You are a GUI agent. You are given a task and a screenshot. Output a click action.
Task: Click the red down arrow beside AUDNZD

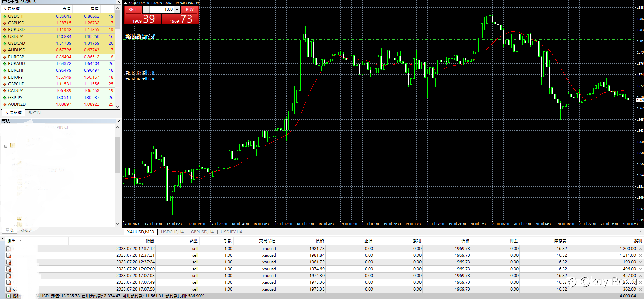pos(5,104)
